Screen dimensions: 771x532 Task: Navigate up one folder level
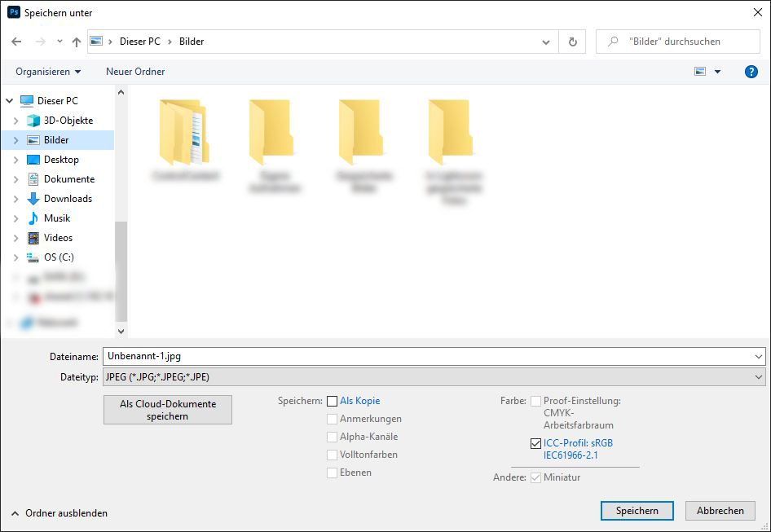[x=76, y=41]
